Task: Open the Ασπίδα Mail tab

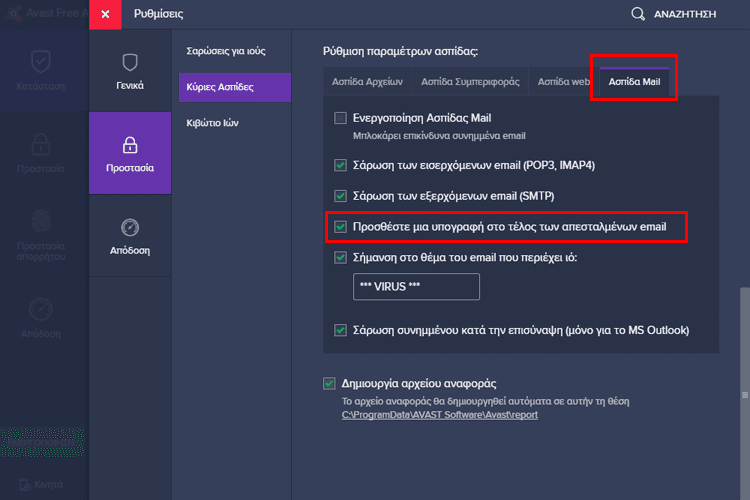Action: coord(634,82)
